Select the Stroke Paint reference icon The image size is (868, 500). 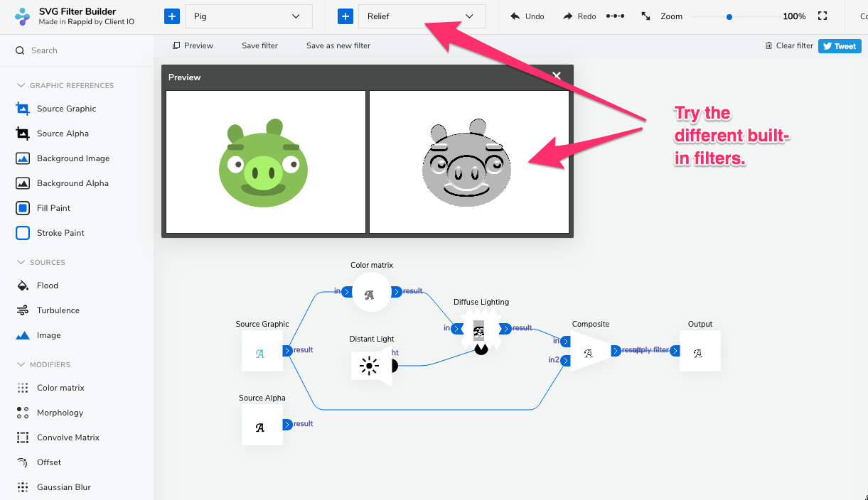point(23,232)
